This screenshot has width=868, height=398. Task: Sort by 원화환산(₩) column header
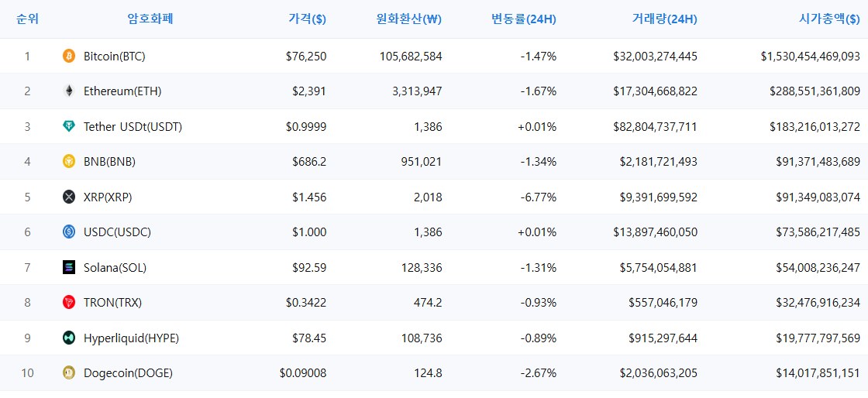[x=408, y=19]
